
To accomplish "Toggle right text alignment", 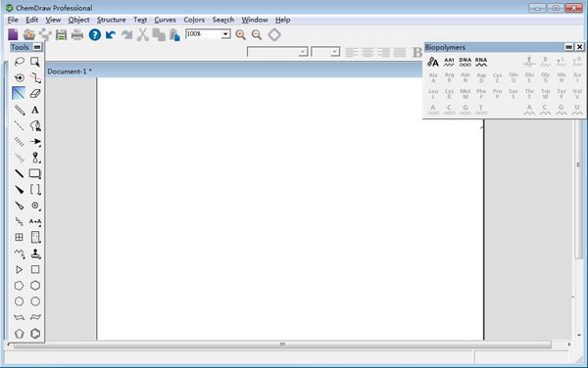I will click(x=383, y=52).
